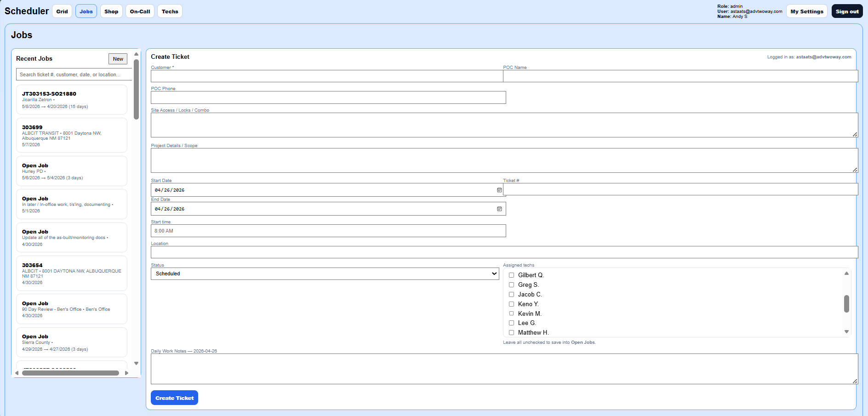
Task: Select Lee G. as an assigned tech
Action: point(512,323)
